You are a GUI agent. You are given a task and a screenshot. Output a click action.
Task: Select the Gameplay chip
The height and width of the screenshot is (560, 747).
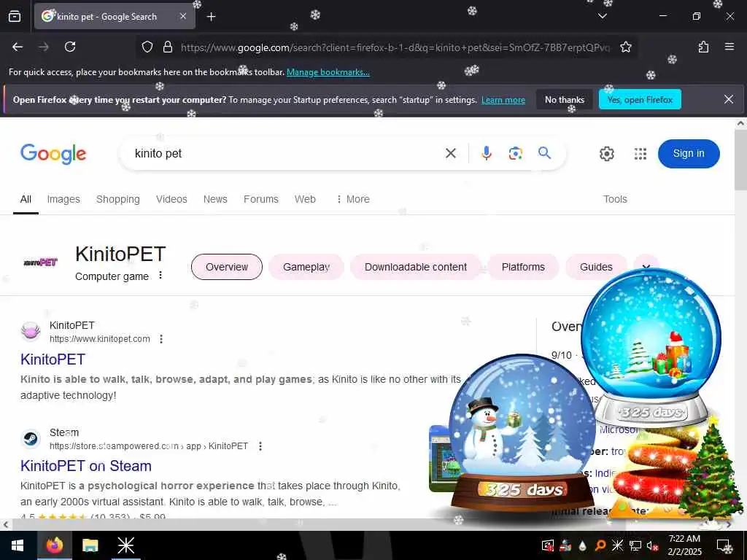(306, 267)
